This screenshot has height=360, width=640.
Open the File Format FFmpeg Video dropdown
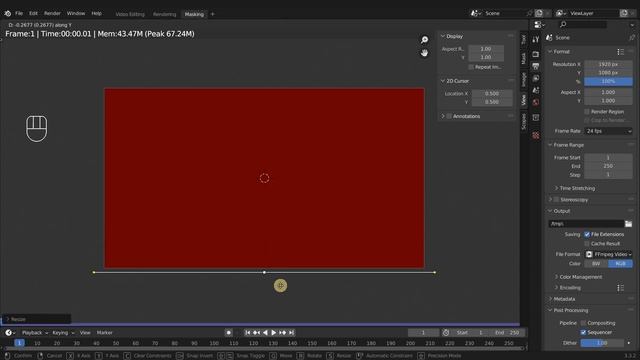609,254
